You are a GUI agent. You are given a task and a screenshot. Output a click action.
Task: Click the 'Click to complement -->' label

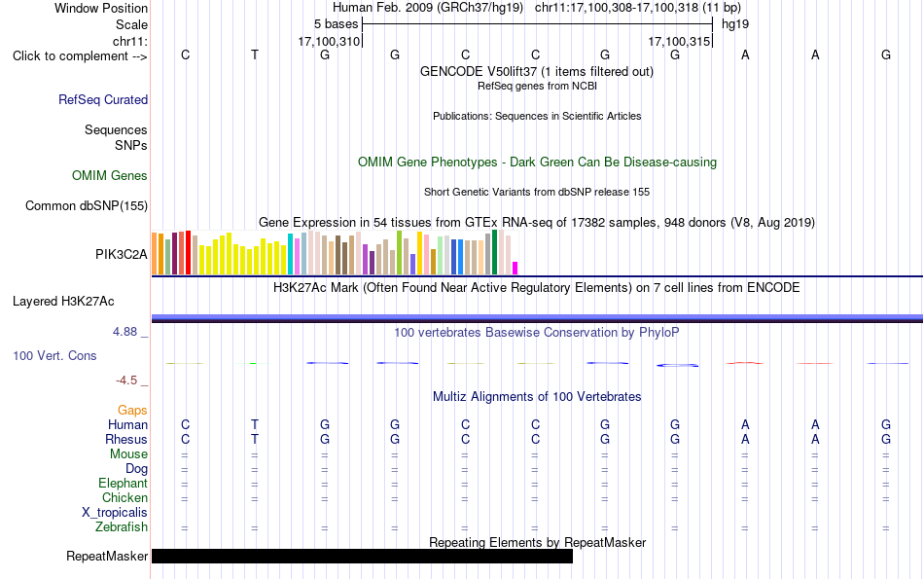(x=80, y=56)
